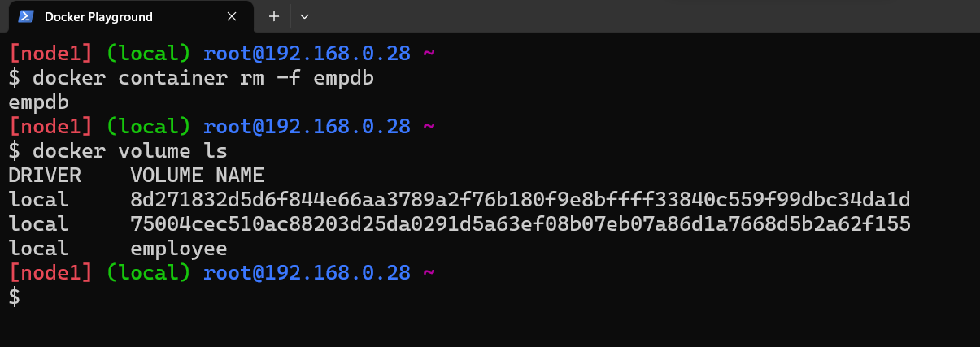This screenshot has width=980, height=347.
Task: Click the 'employee' volume name
Action: coord(178,249)
